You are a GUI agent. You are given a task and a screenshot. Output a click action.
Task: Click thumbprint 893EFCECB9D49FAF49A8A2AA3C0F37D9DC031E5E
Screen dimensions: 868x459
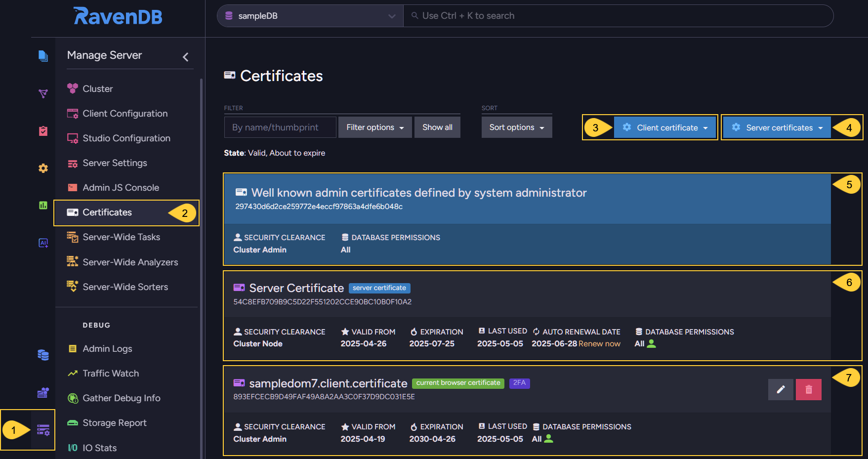(324, 397)
